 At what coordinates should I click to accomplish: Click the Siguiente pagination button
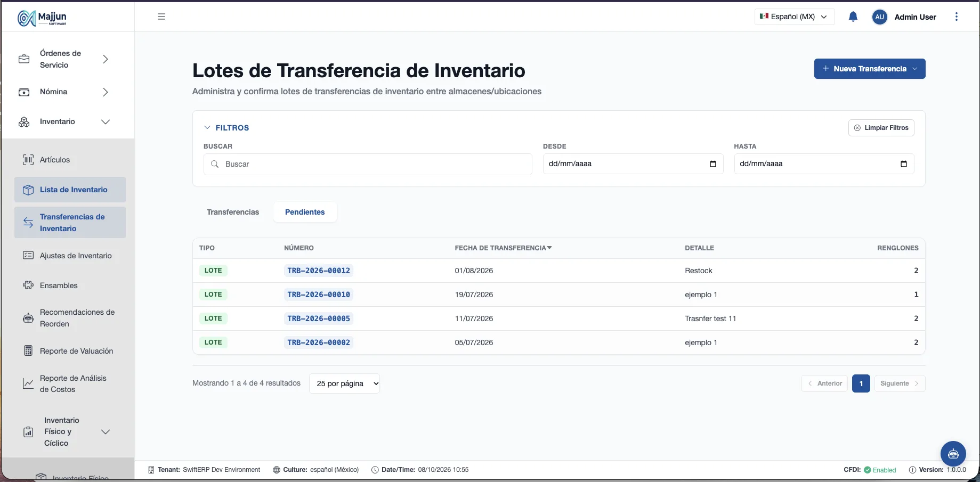[900, 383]
